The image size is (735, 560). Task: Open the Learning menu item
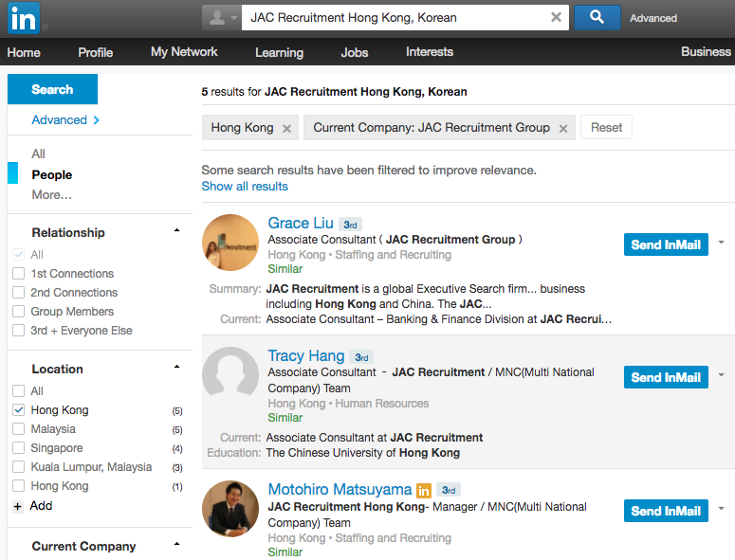[280, 52]
